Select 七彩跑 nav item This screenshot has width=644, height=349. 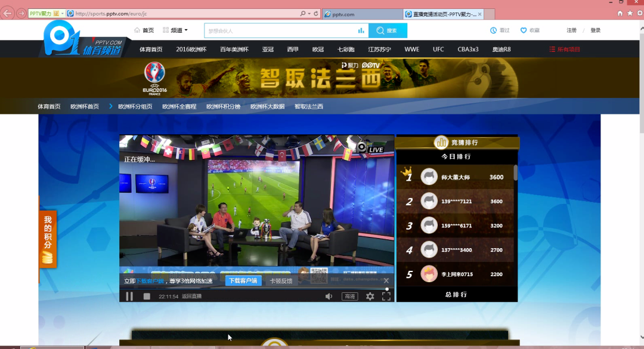coord(346,50)
